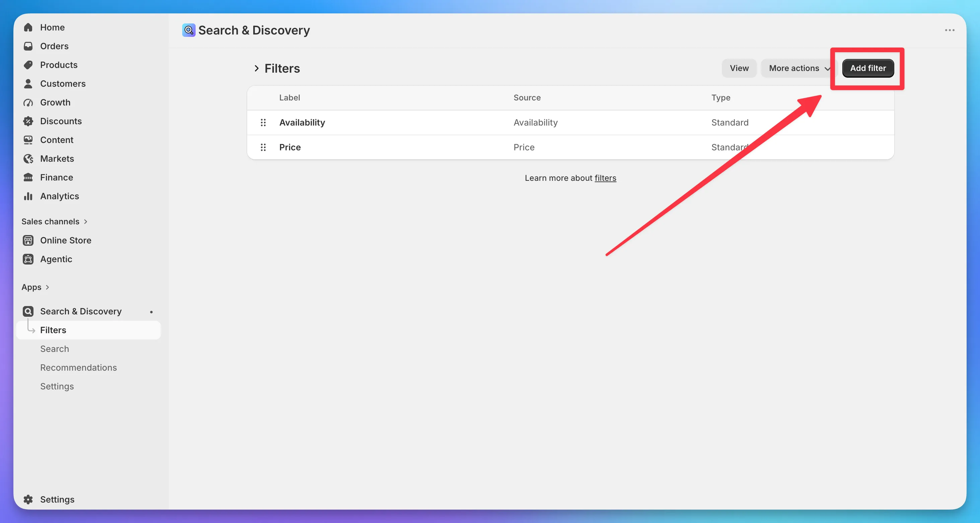Screen dimensions: 980x523
Task: Click the Search & Discovery app logo in header
Action: pyautogui.click(x=189, y=30)
